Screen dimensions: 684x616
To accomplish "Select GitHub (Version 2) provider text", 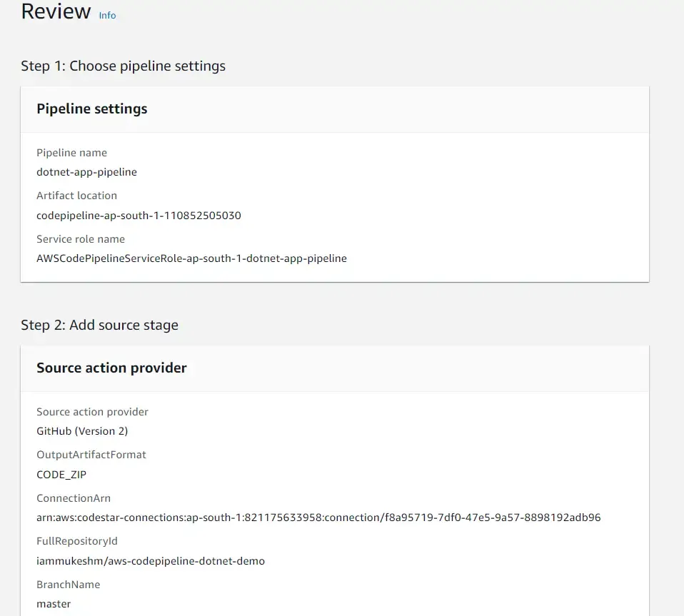I will pyautogui.click(x=82, y=431).
